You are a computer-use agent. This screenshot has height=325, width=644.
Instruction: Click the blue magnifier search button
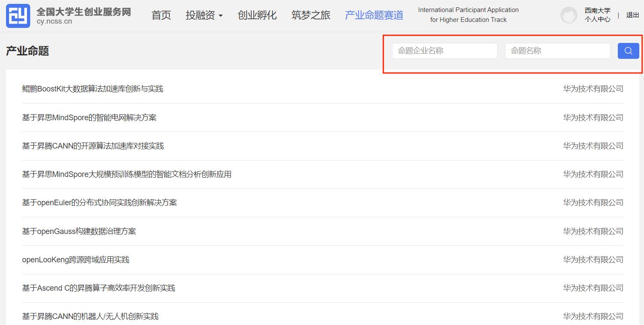click(x=628, y=51)
